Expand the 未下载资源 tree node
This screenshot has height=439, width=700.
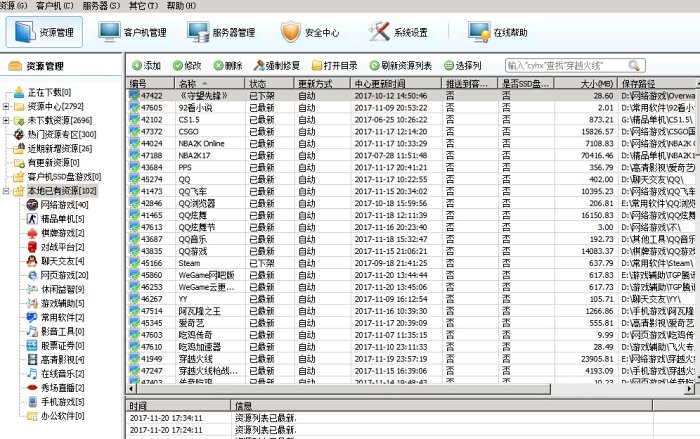[7, 120]
